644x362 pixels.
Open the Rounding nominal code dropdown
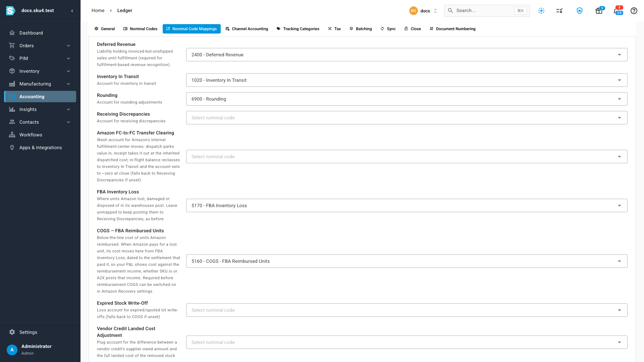[407, 99]
